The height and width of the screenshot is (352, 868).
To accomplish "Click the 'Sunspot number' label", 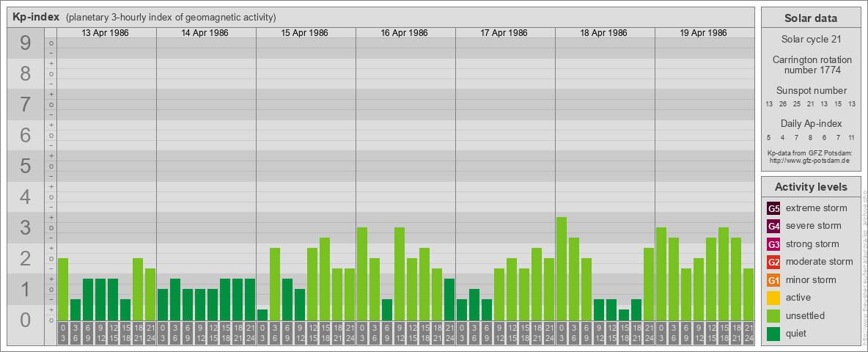I will click(812, 91).
